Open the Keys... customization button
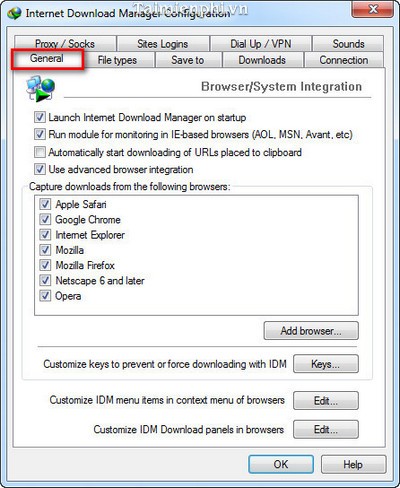Screen dimensions: 400x488 tap(326, 364)
